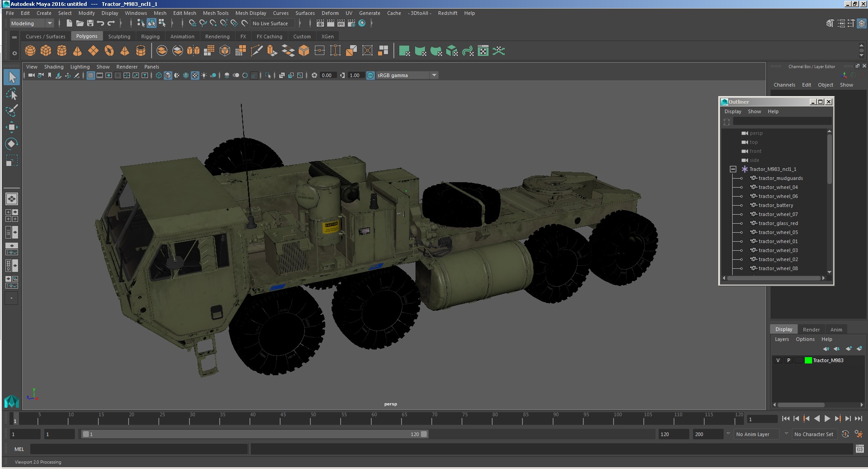The height and width of the screenshot is (469, 868).
Task: Click the shelf scroll down arrow
Action: (862, 55)
